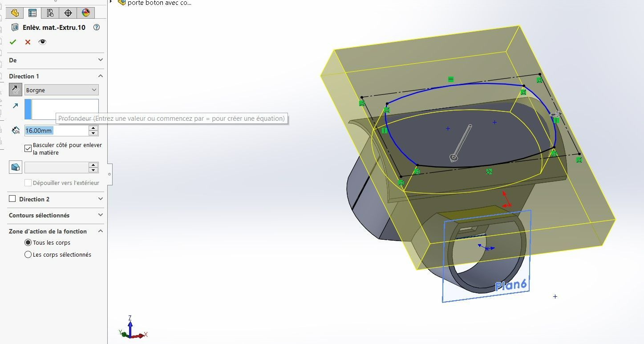Select the Les corps sélectionnés radio button
The height and width of the screenshot is (344, 644).
[x=28, y=254]
